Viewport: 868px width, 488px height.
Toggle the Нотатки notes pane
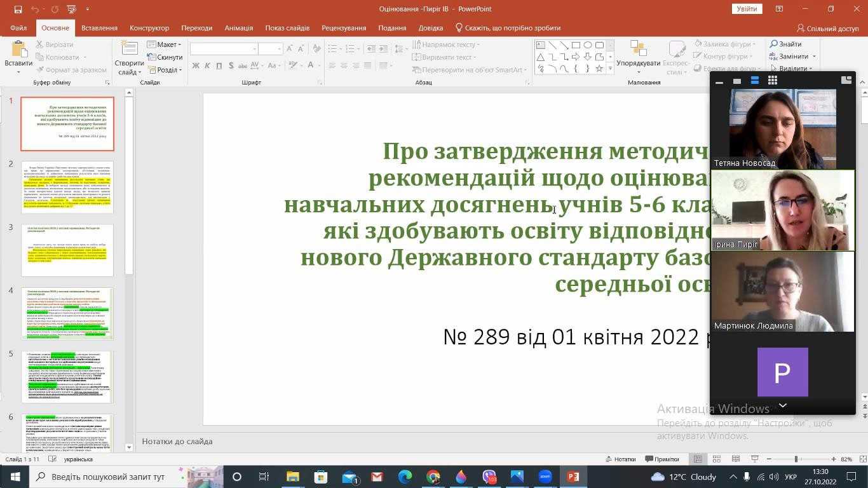pos(620,459)
